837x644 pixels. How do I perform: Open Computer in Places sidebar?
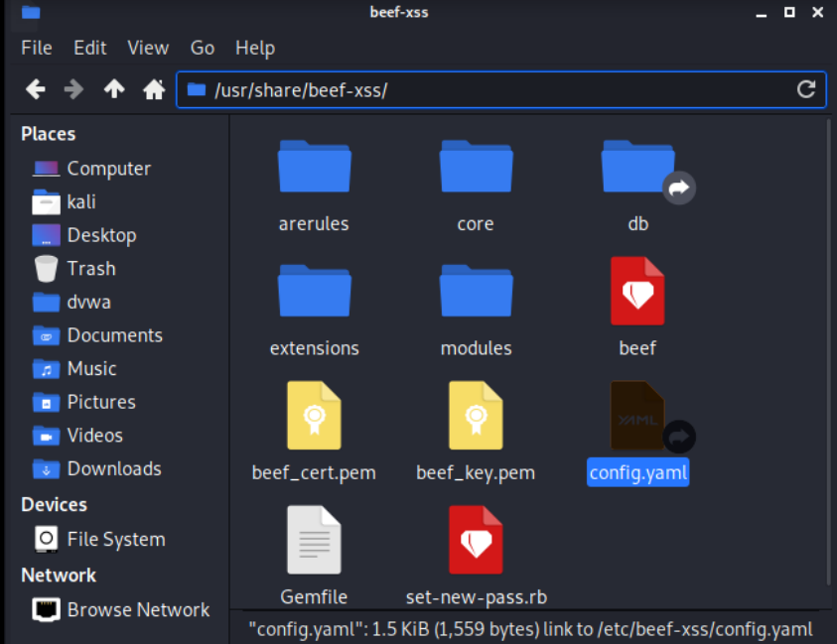tap(91, 169)
